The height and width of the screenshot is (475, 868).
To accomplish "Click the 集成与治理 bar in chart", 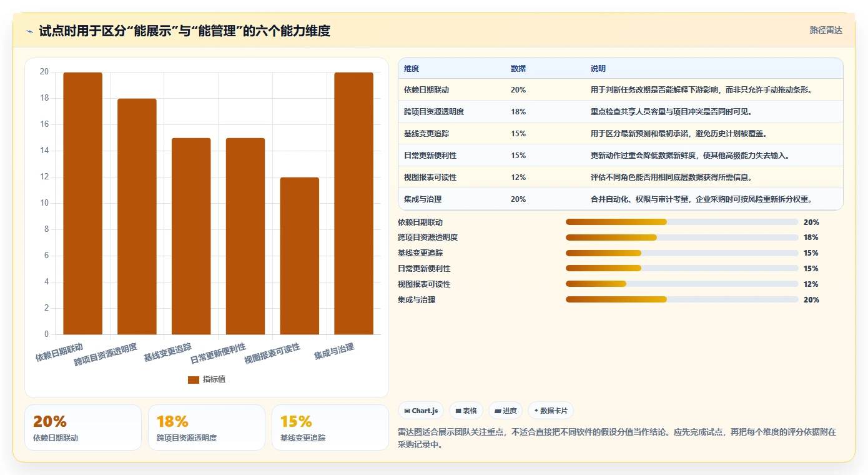I will click(353, 203).
